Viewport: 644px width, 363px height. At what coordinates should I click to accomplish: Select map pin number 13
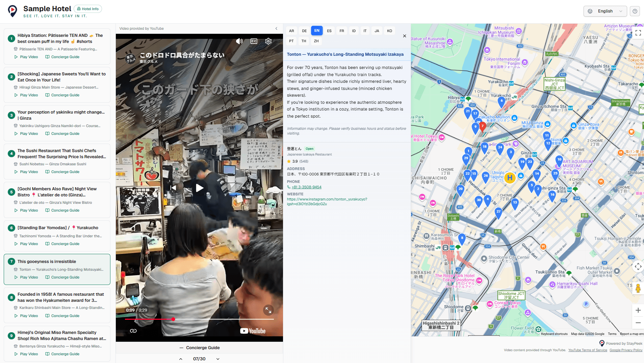pyautogui.click(x=515, y=203)
